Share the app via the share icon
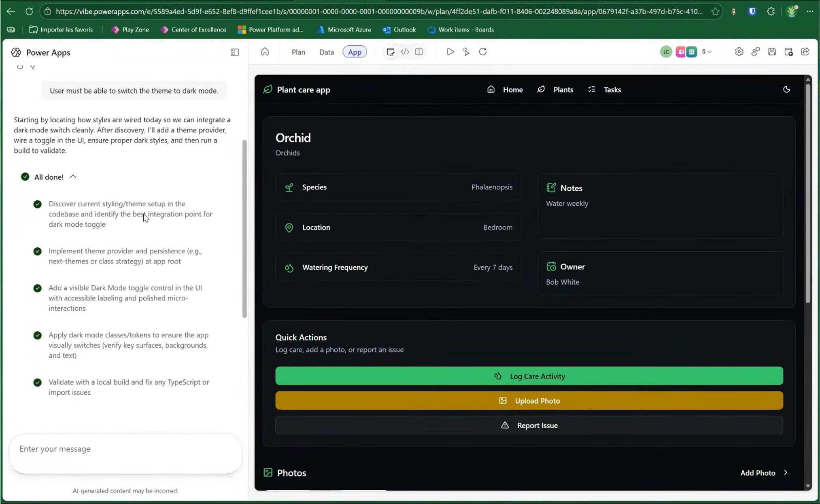This screenshot has width=820, height=504. pyautogui.click(x=805, y=51)
